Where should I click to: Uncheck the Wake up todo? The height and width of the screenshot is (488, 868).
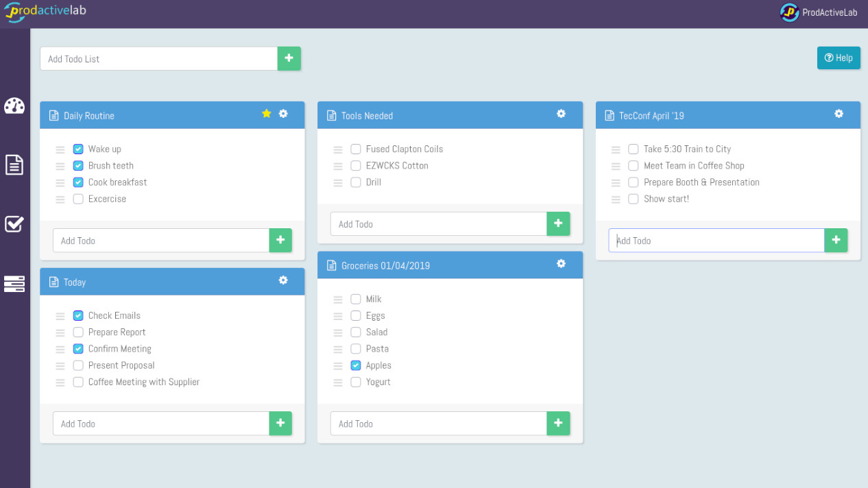click(x=78, y=149)
